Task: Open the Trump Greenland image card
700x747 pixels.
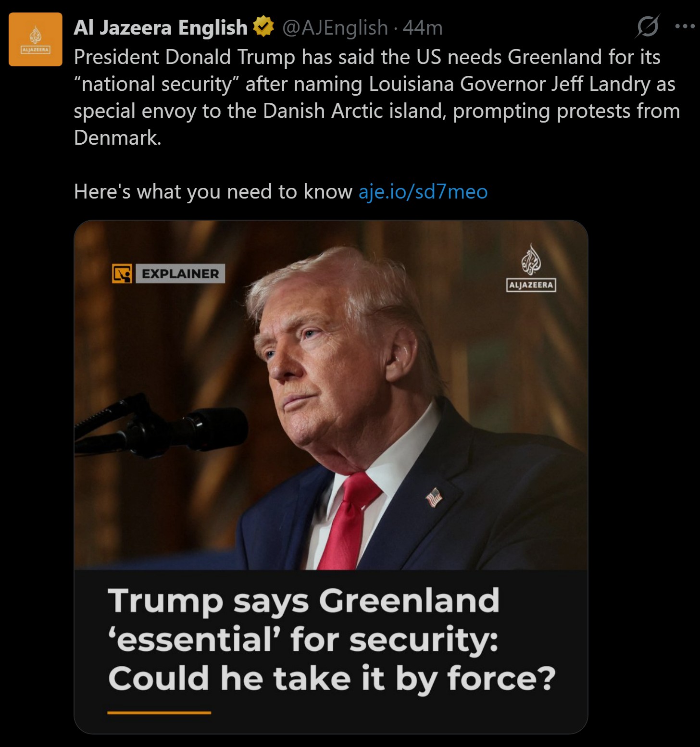Action: pos(331,477)
